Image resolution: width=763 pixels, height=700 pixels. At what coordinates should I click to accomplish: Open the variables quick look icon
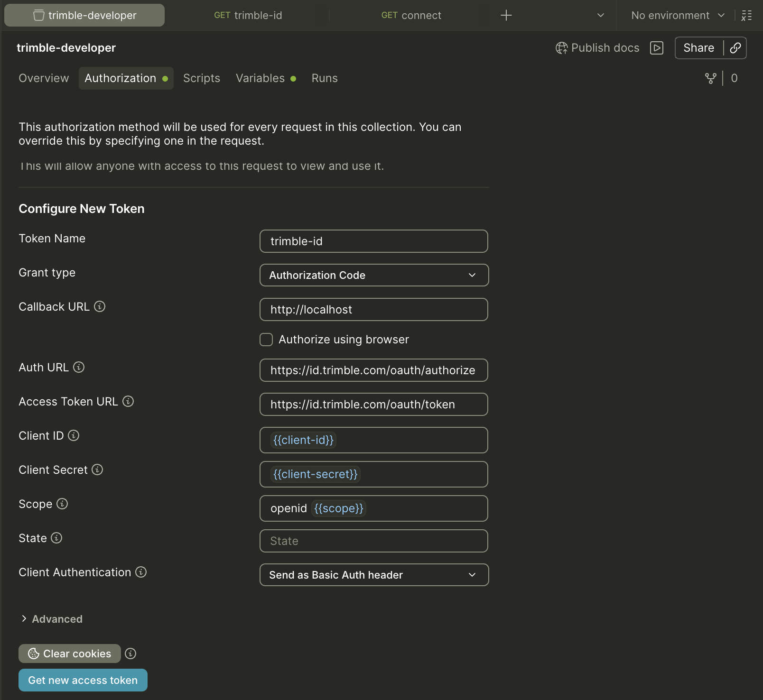point(746,15)
